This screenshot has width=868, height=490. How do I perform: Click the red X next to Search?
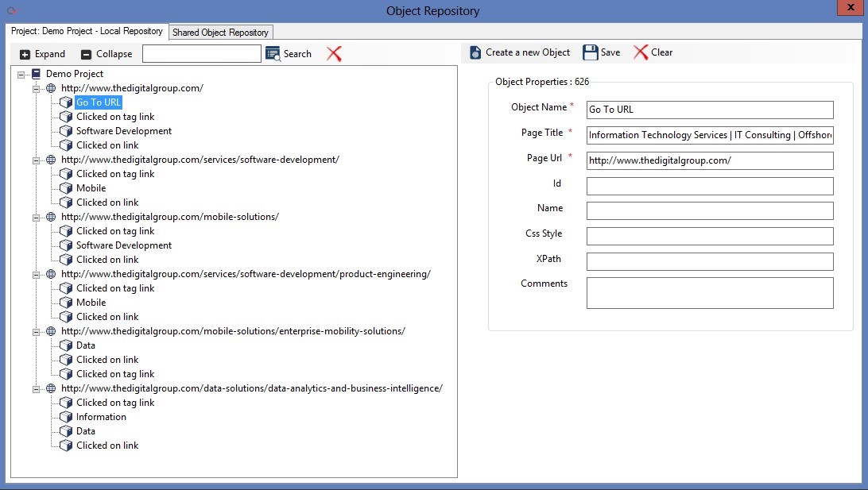pos(334,54)
